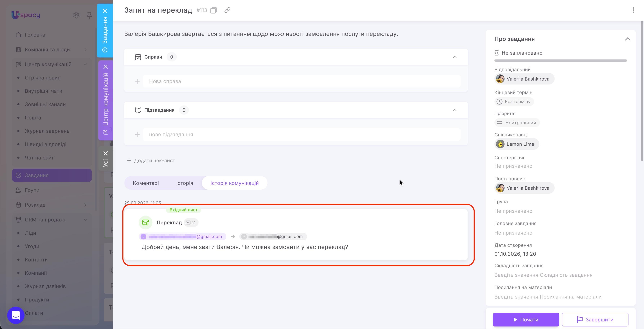Switch to the Історія tab
Viewport: 644px width, 329px height.
click(x=185, y=183)
